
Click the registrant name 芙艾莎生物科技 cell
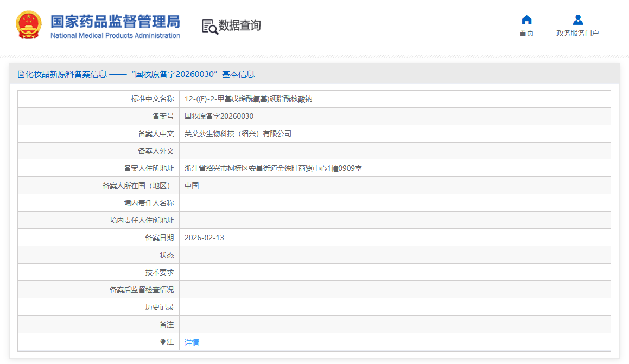(238, 133)
